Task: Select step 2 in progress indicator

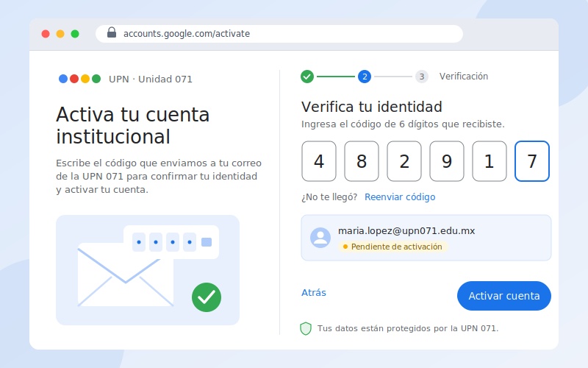Action: click(365, 77)
